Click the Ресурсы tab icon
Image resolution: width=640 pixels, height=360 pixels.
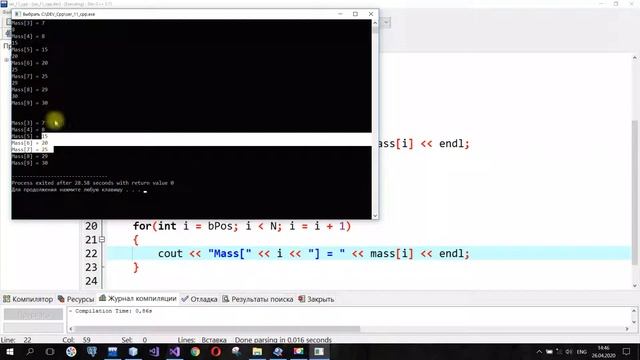(61, 299)
